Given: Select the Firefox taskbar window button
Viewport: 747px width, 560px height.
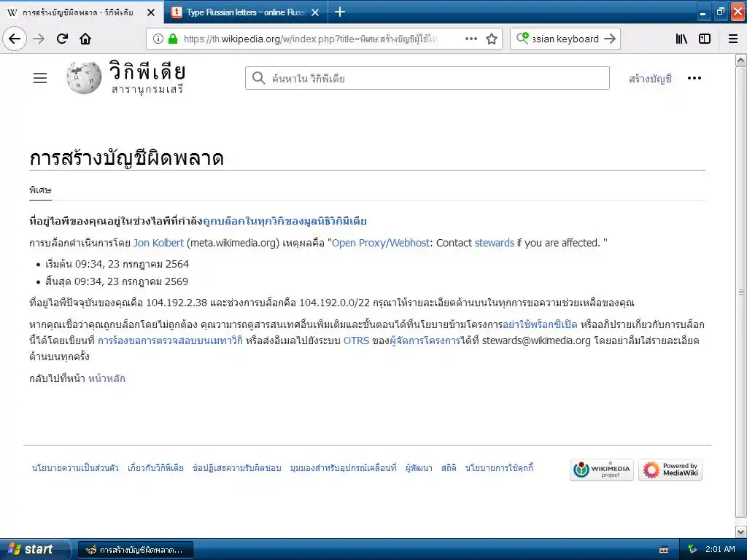Looking at the screenshot, I should coord(135,550).
